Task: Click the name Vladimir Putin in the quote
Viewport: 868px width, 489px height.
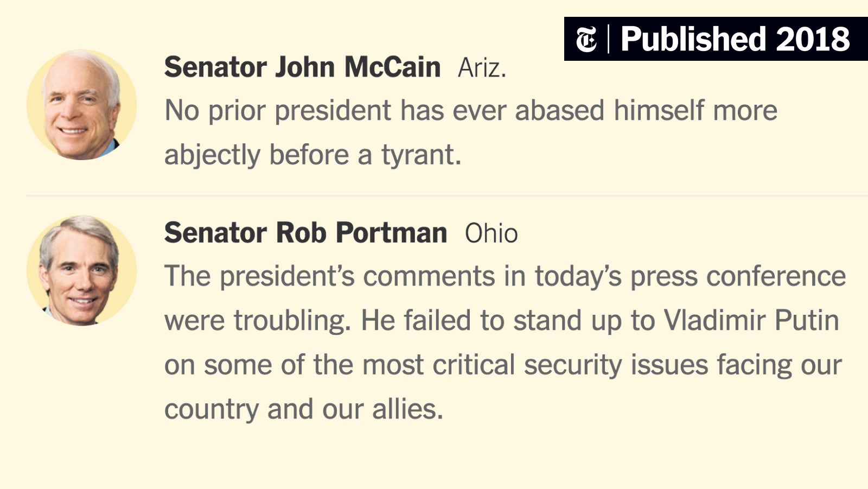Action: pos(751,320)
